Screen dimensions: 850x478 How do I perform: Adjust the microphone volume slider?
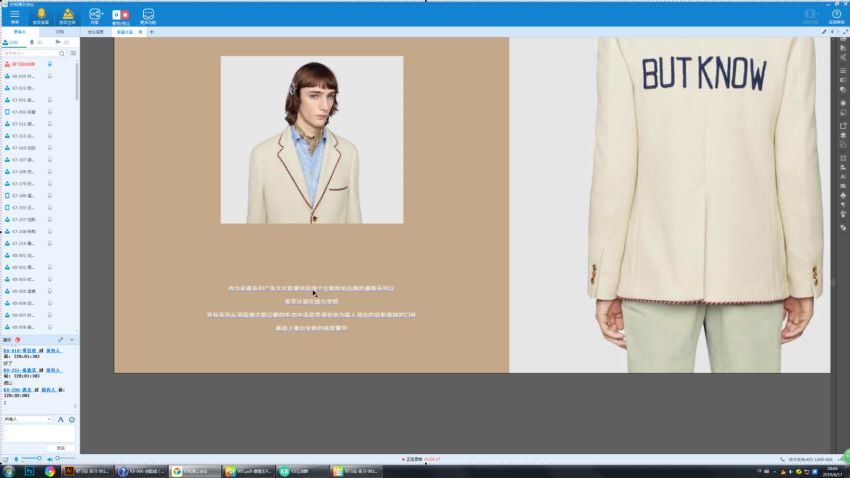[x=31, y=458]
